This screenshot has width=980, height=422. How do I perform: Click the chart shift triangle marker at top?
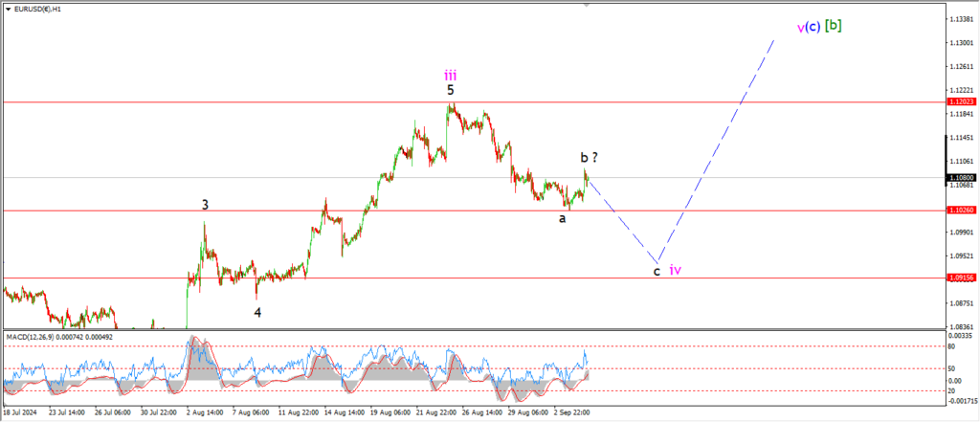583,4
